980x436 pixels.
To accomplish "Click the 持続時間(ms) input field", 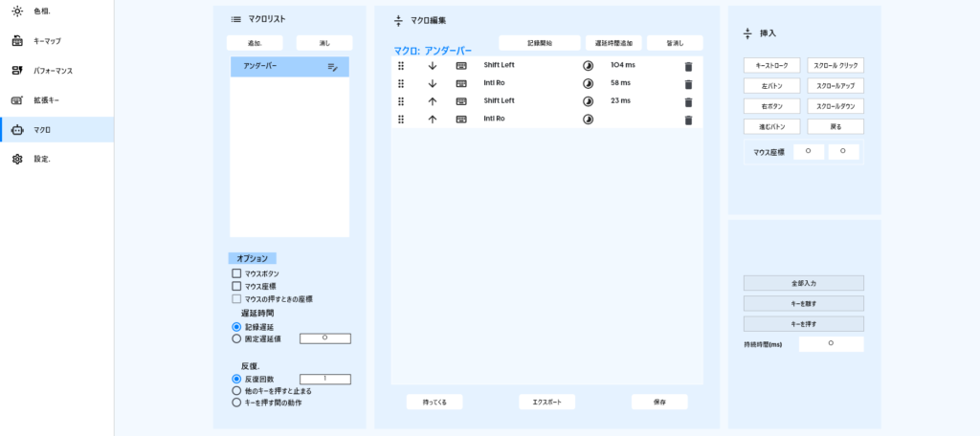I will click(x=831, y=343).
